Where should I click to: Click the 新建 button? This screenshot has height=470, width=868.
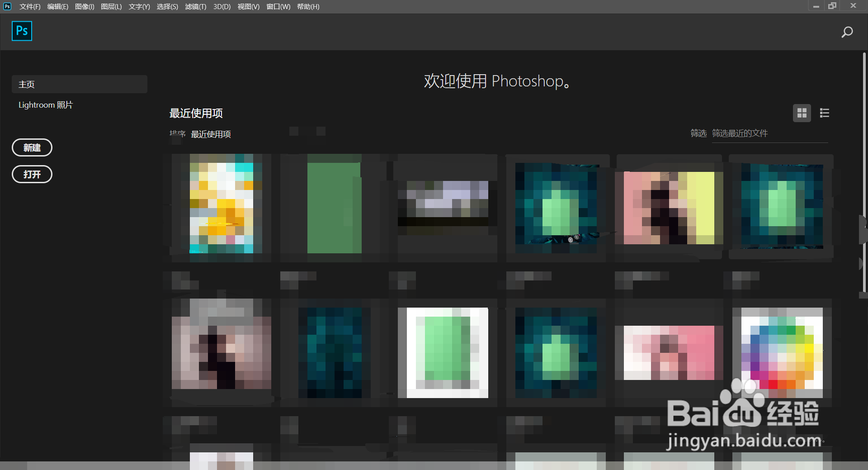[x=32, y=147]
